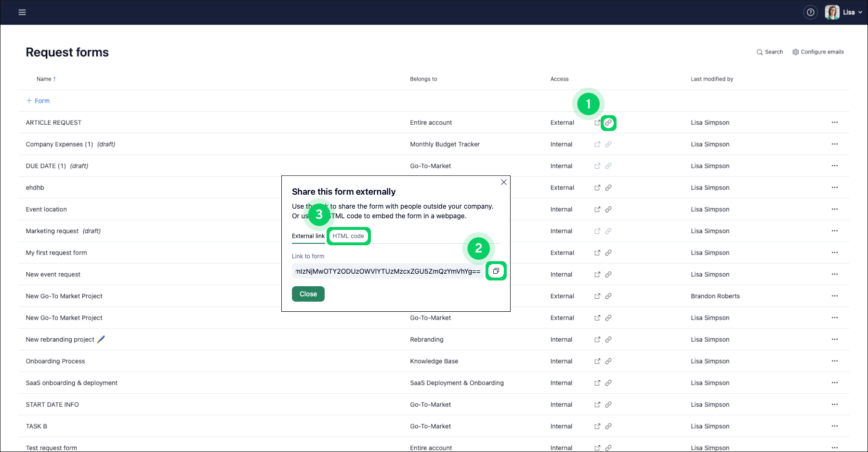
Task: Open the help question mark icon
Action: 810,12
